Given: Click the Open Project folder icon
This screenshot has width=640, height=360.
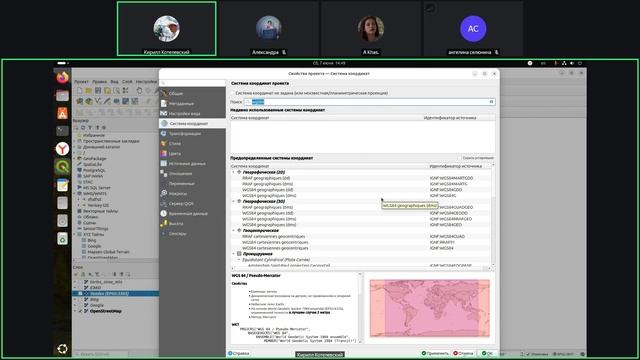Looking at the screenshot, I should 89,91.
